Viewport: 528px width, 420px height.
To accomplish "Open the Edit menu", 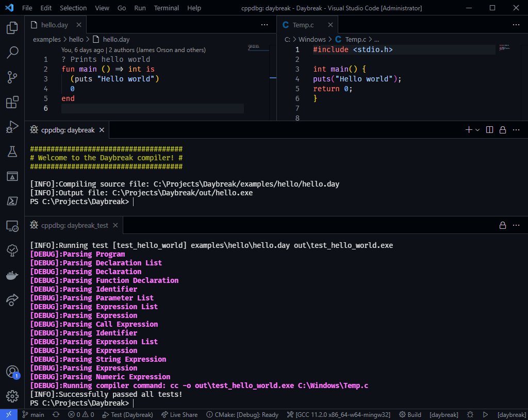I will 46,8.
